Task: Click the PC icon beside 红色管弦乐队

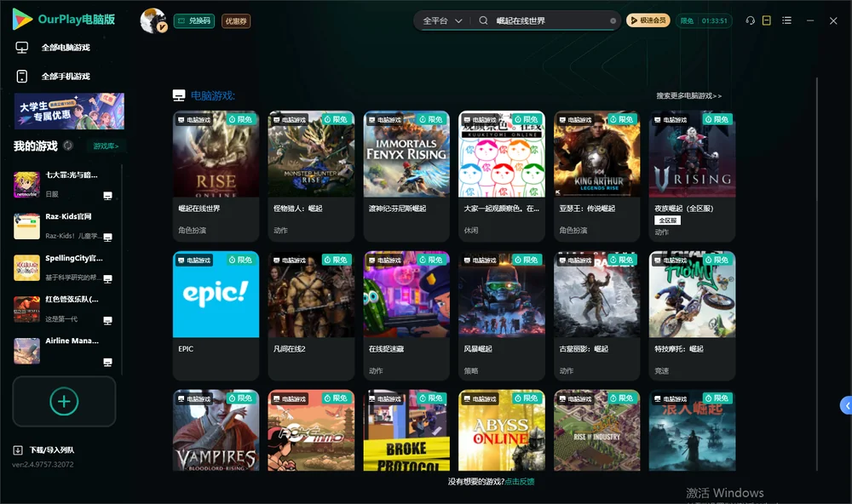Action: [107, 320]
